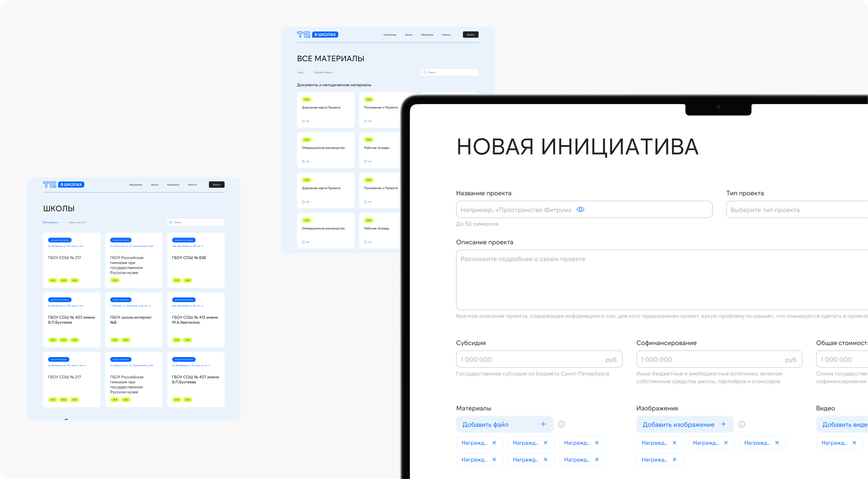868x479 pixels.
Task: Go to Новости on materials page header
Action: pos(446,35)
